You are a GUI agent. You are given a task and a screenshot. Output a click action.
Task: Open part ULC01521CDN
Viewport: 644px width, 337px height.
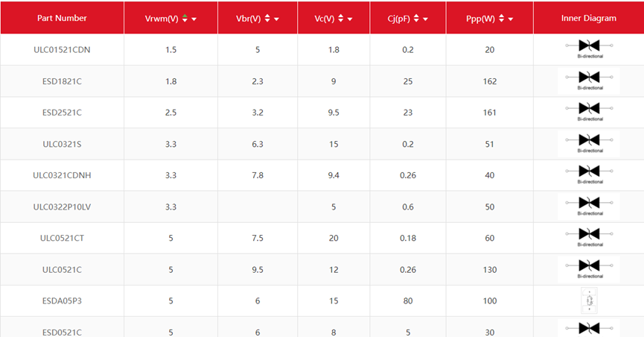(x=62, y=50)
